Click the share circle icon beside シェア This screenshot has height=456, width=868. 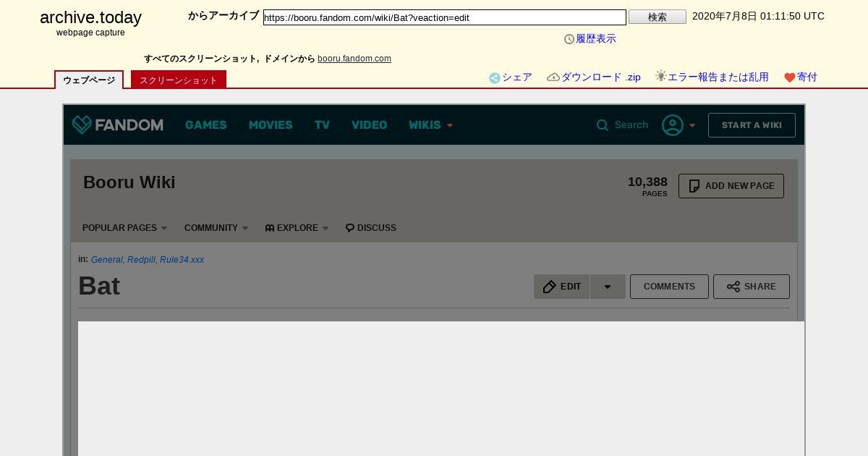pyautogui.click(x=495, y=78)
